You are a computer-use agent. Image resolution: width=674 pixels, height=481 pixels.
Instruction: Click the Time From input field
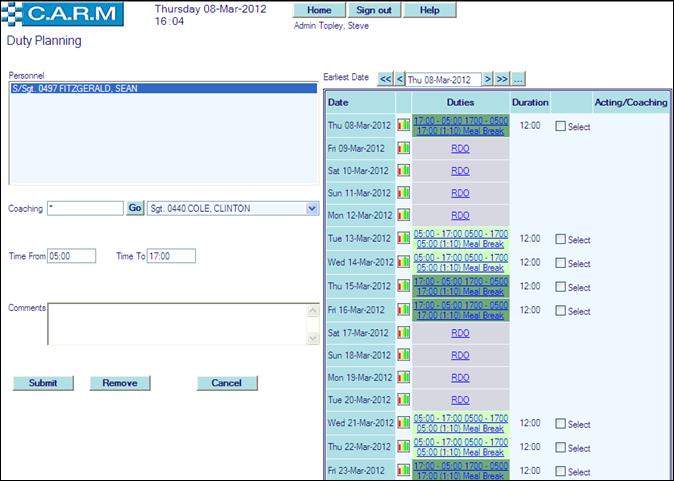[71, 256]
